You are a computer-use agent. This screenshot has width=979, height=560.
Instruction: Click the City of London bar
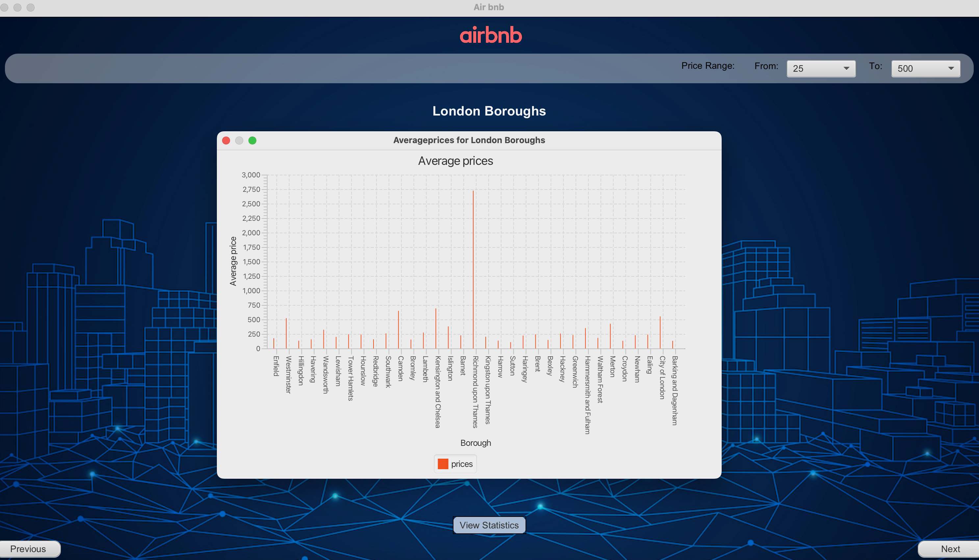pyautogui.click(x=660, y=333)
